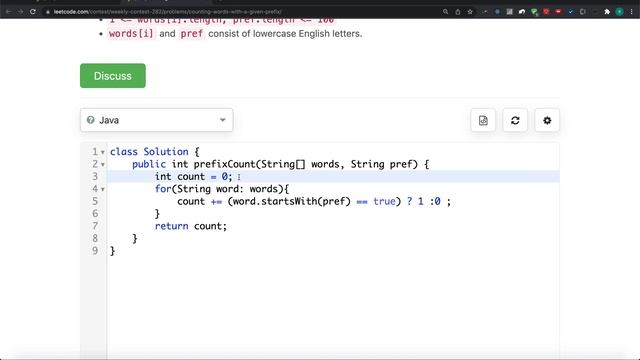Click the white undo-arrow extension icon
The width and height of the screenshot is (640, 360).
pos(522,12)
